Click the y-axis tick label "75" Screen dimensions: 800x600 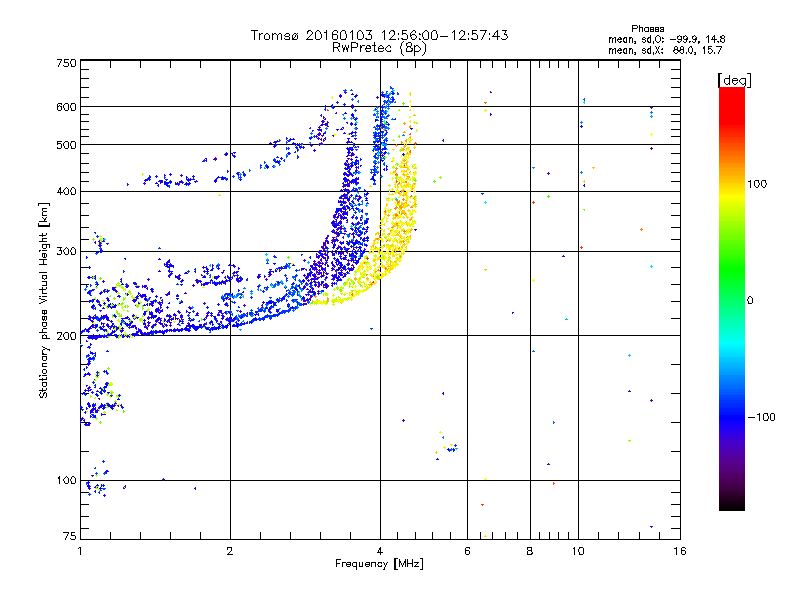[69, 536]
